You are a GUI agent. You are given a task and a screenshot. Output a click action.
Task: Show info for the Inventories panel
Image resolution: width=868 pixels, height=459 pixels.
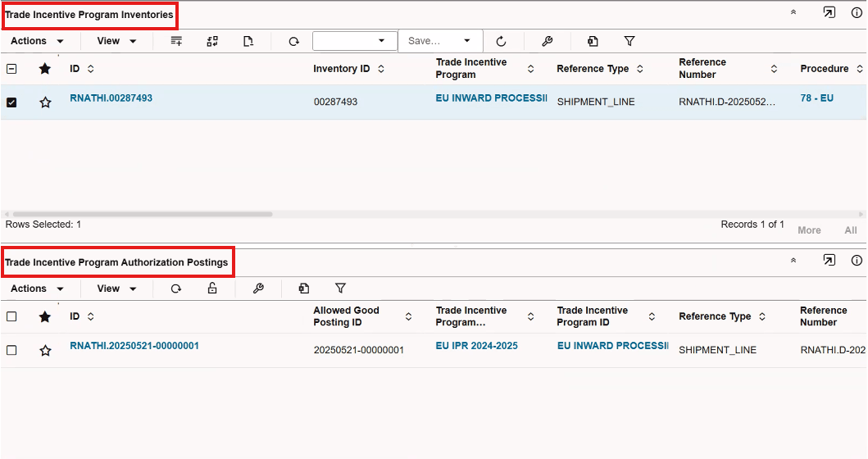(x=857, y=13)
